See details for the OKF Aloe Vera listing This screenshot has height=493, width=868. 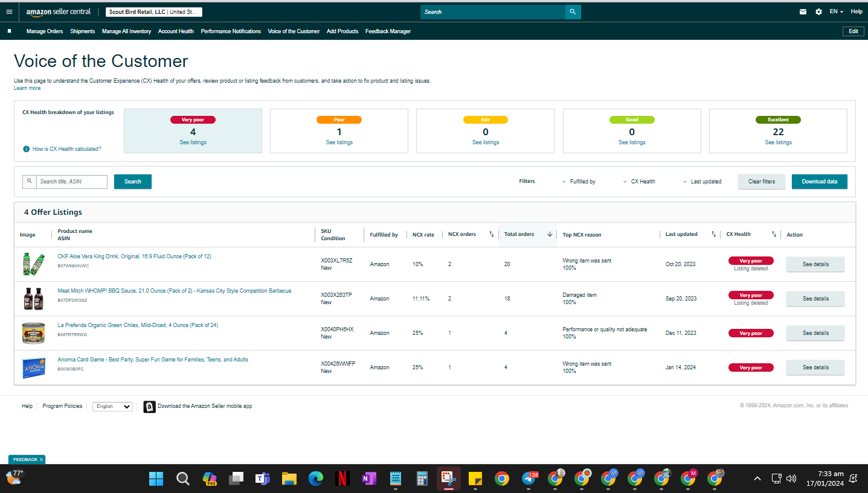click(x=815, y=264)
